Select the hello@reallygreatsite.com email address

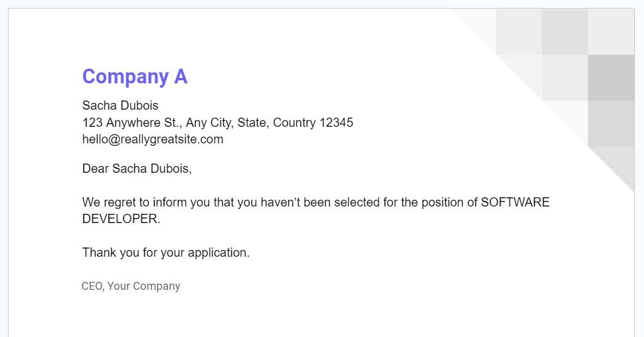tap(153, 140)
